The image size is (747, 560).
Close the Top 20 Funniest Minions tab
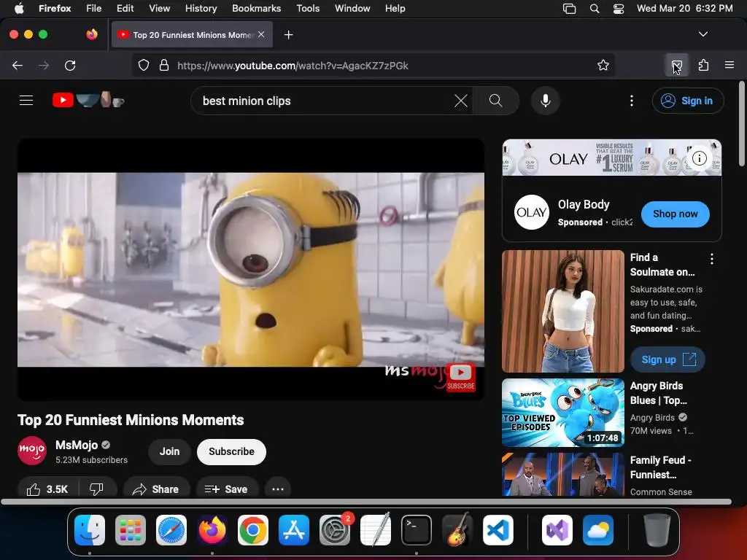(261, 34)
